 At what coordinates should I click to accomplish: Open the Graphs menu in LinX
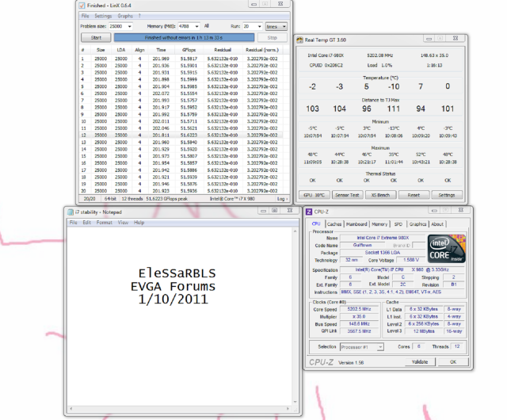pos(125,15)
